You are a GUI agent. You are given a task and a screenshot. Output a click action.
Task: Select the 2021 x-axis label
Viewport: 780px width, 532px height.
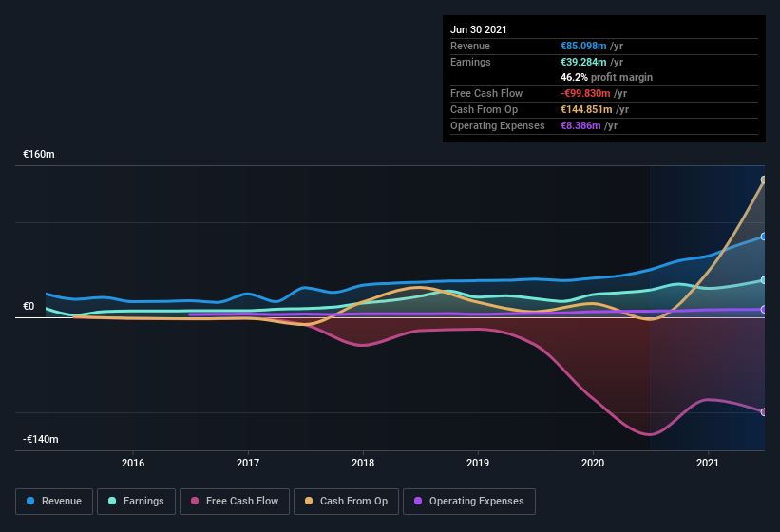click(x=708, y=463)
